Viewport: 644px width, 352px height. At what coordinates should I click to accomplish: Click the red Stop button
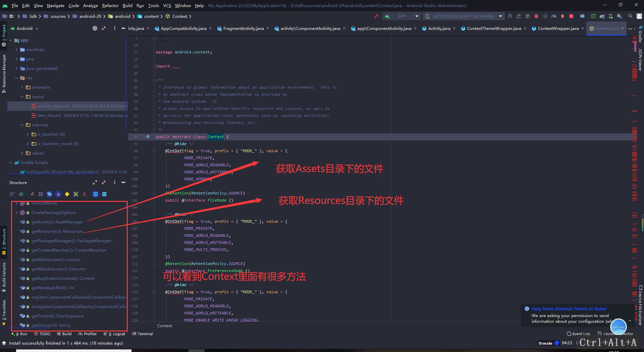pos(571,16)
